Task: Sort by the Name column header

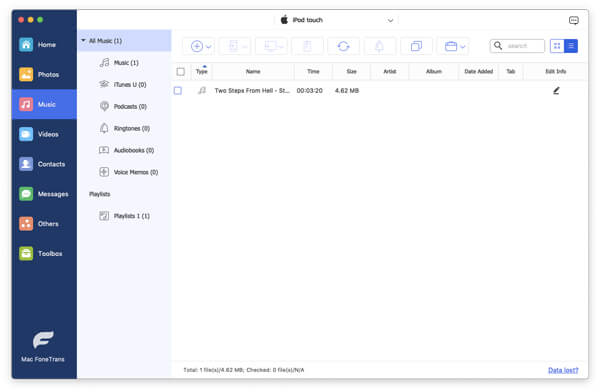Action: click(x=253, y=72)
